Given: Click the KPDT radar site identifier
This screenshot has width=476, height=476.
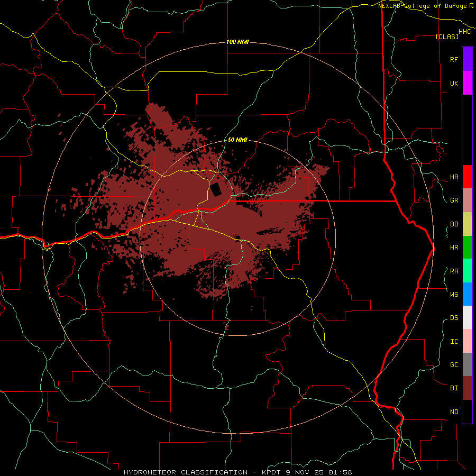Looking at the screenshot, I should coord(271,472).
